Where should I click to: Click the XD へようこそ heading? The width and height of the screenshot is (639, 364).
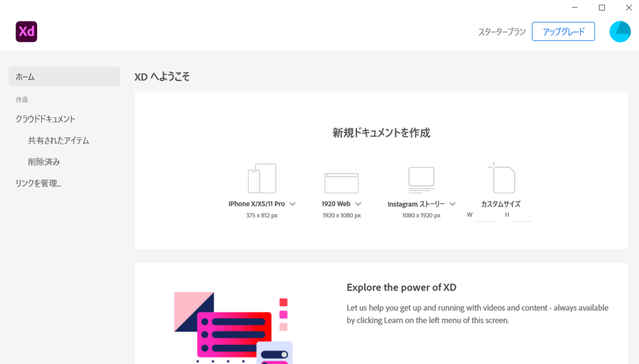coord(162,77)
